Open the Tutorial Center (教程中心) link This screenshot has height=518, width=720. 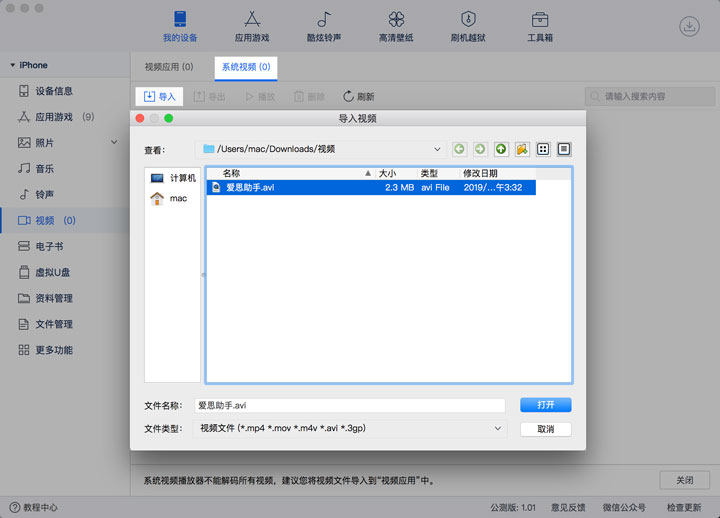[x=34, y=507]
